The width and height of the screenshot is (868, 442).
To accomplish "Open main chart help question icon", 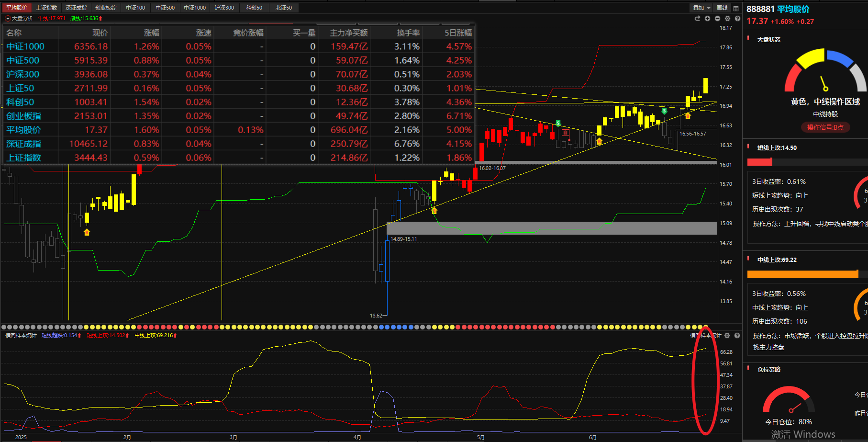I will tap(737, 18).
